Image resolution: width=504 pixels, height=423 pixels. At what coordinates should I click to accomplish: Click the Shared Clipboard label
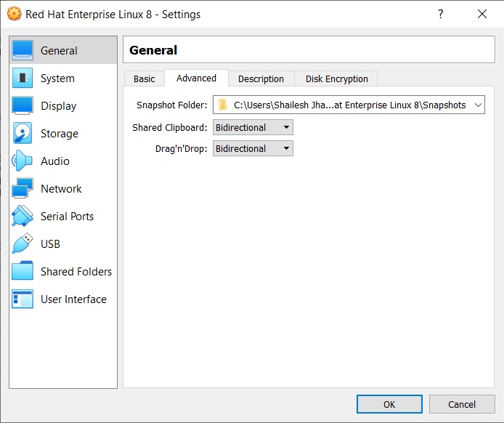coord(170,127)
